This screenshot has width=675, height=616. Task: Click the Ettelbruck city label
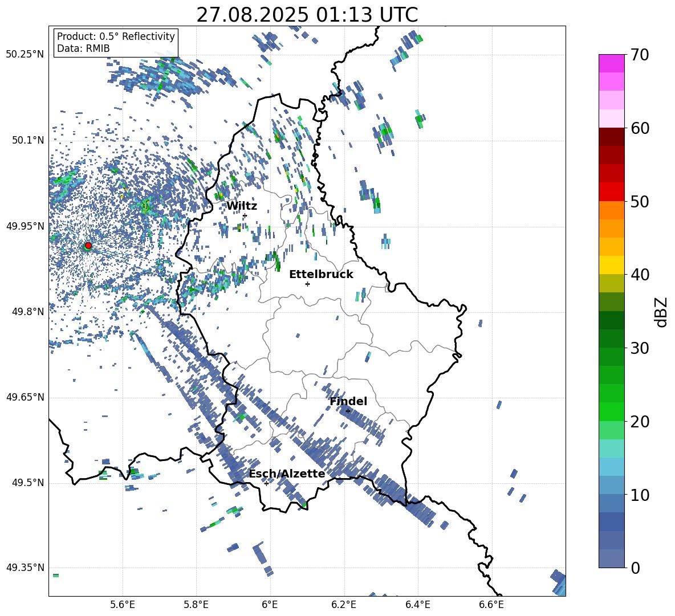click(321, 275)
